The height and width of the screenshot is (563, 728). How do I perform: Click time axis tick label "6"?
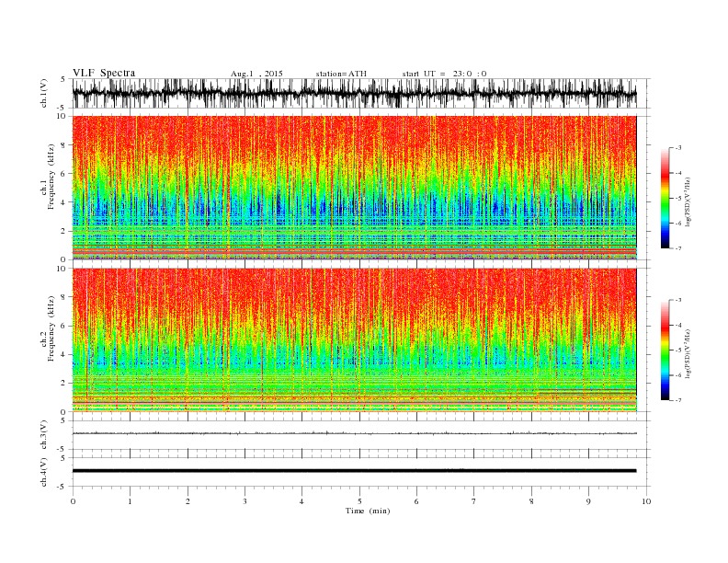click(416, 501)
